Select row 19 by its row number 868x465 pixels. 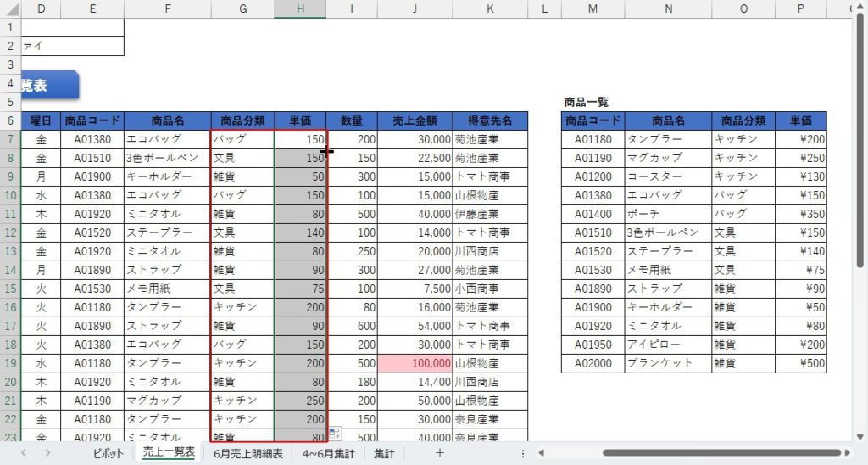(x=9, y=363)
